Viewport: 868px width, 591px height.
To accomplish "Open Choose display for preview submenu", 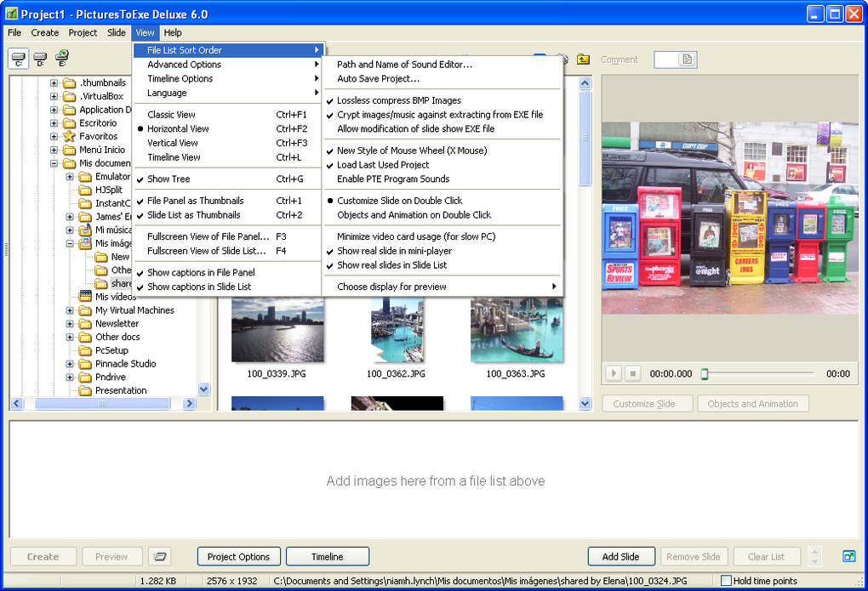I will tap(443, 287).
